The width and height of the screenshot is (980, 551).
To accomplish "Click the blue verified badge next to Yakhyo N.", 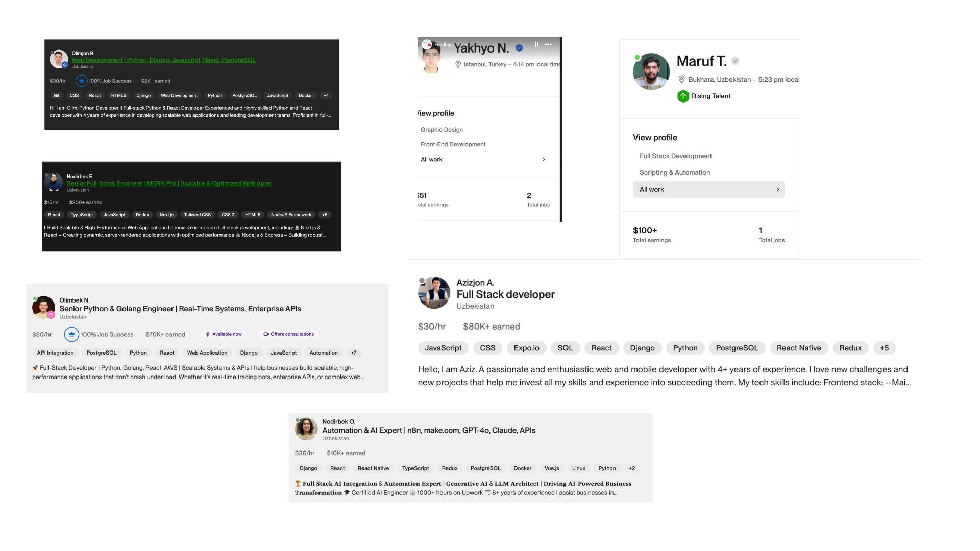I will click(519, 48).
